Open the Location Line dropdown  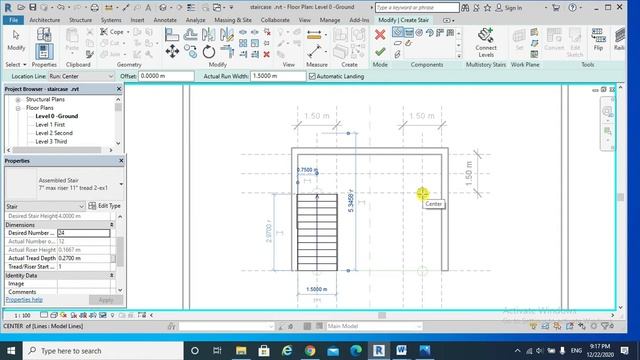click(81, 76)
